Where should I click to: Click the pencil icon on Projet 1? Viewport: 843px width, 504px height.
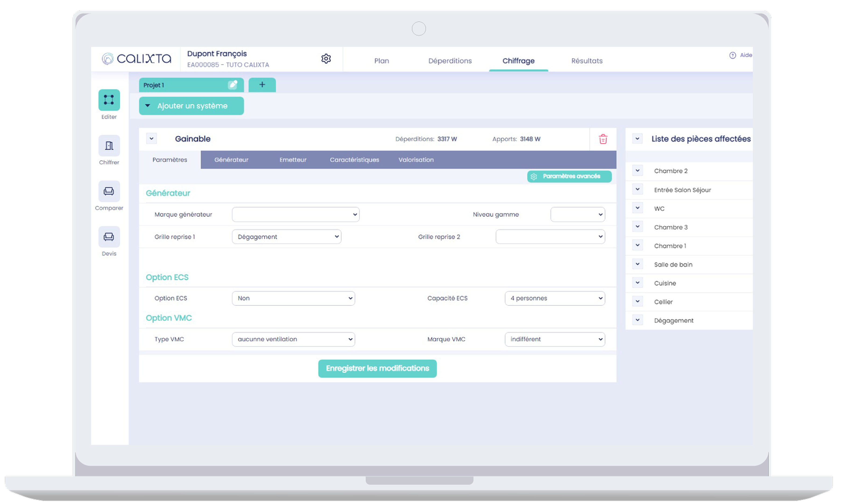click(233, 85)
